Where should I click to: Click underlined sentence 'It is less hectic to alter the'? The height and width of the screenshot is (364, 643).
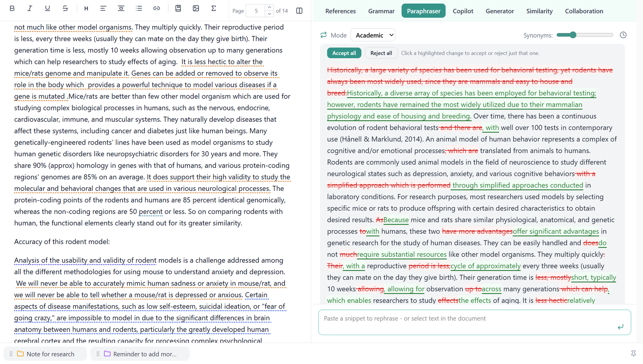coord(222,62)
